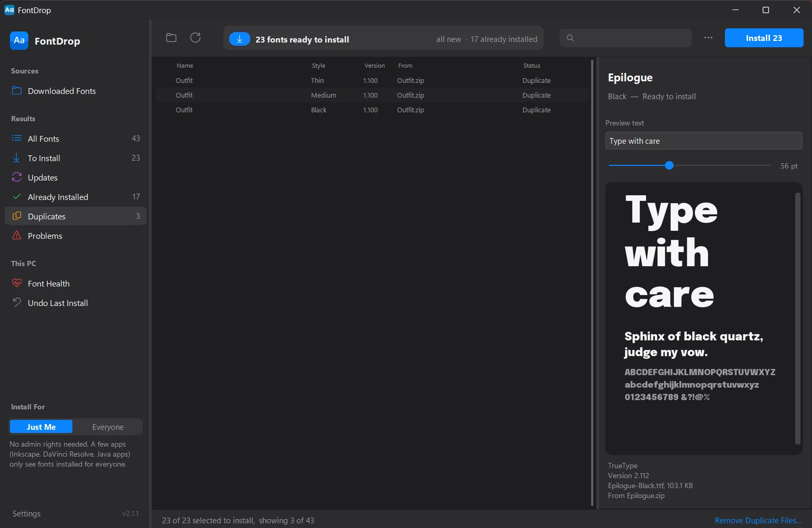Select the Outfit Thin row
Image resolution: width=812 pixels, height=528 pixels.
[372, 80]
